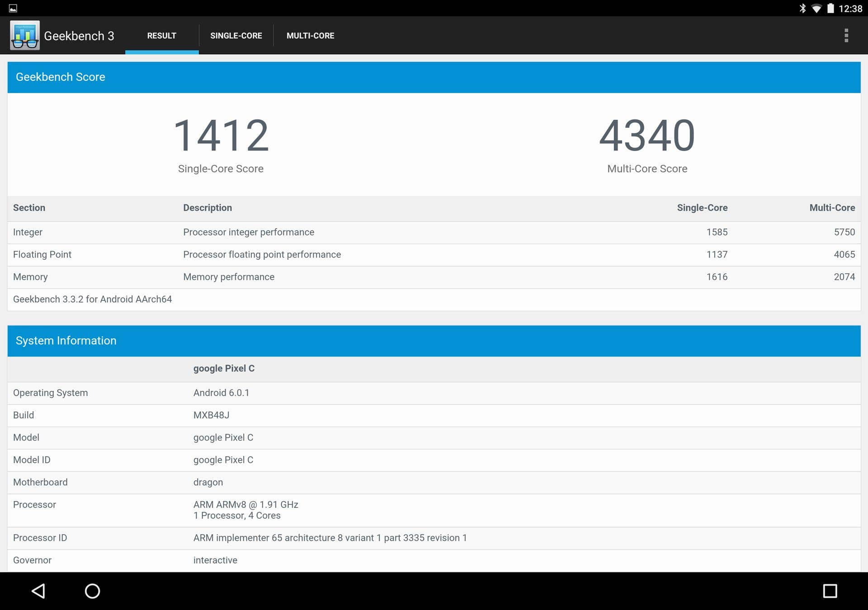The width and height of the screenshot is (868, 610).
Task: Select the RESULT tab
Action: click(161, 35)
